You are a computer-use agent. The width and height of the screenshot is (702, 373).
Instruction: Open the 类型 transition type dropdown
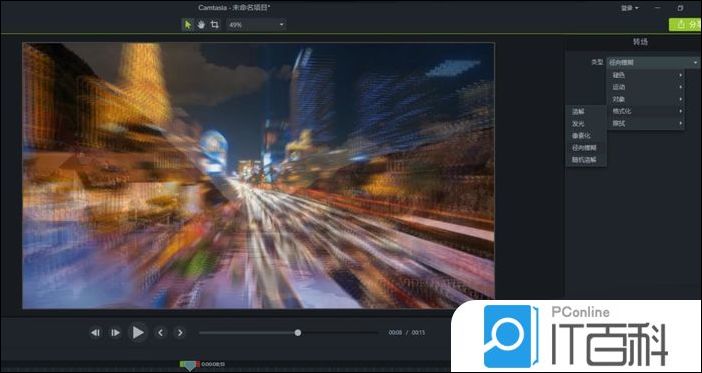(653, 63)
